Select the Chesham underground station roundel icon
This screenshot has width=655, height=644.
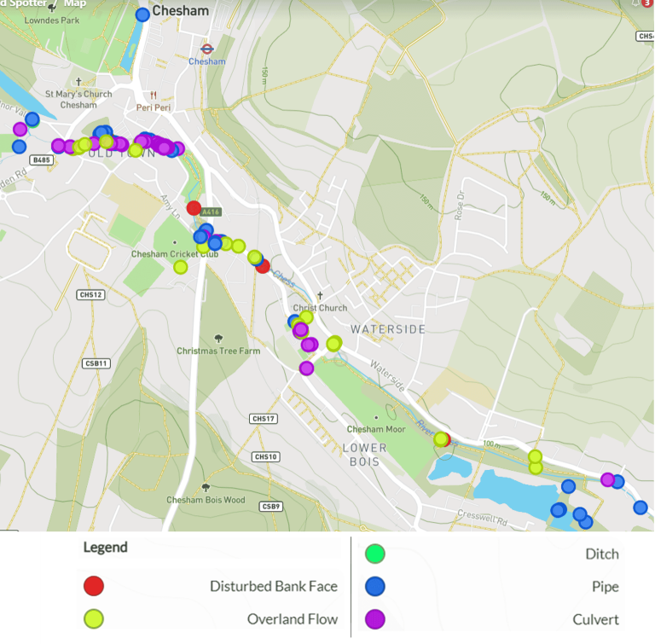pyautogui.click(x=206, y=49)
